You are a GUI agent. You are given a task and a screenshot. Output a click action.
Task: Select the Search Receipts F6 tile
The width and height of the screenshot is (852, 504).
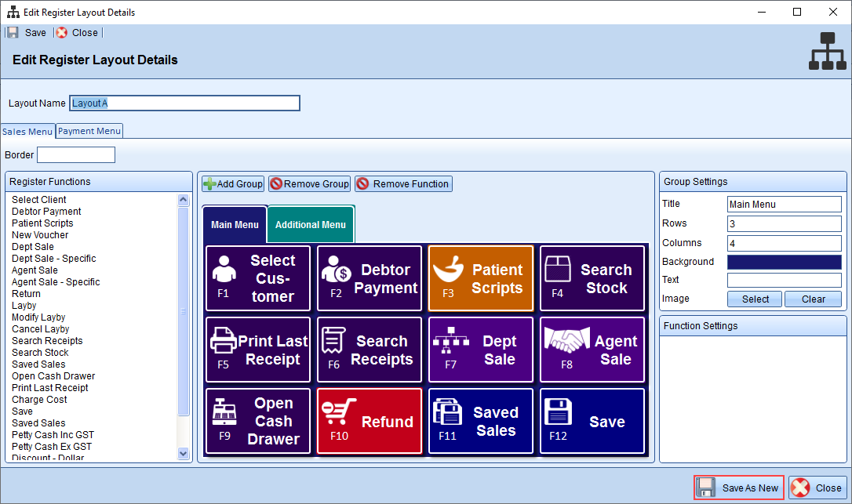click(369, 349)
